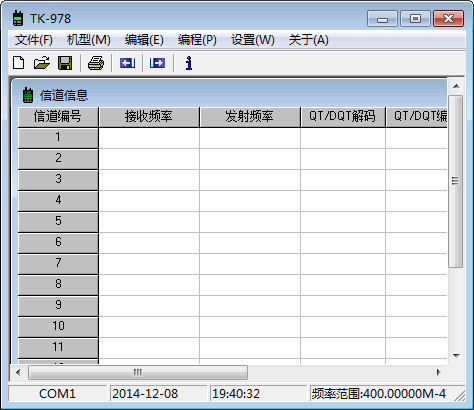The width and height of the screenshot is (474, 410).
Task: Close the TK-978 window
Action: pyautogui.click(x=448, y=19)
